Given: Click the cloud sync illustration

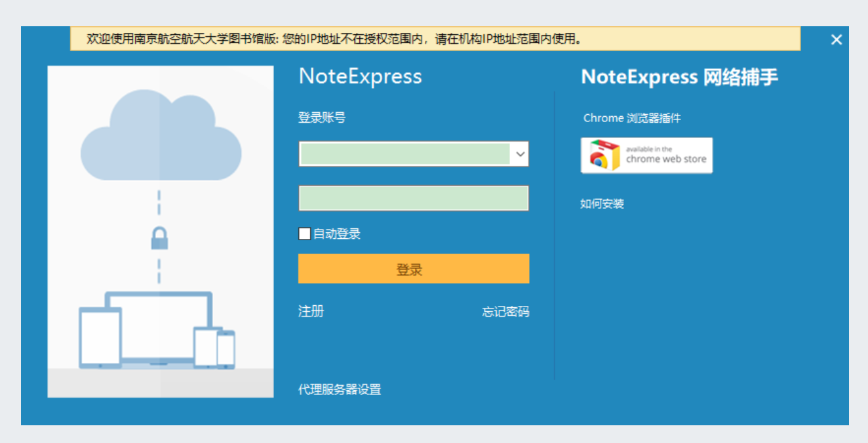Looking at the screenshot, I should pyautogui.click(x=161, y=231).
